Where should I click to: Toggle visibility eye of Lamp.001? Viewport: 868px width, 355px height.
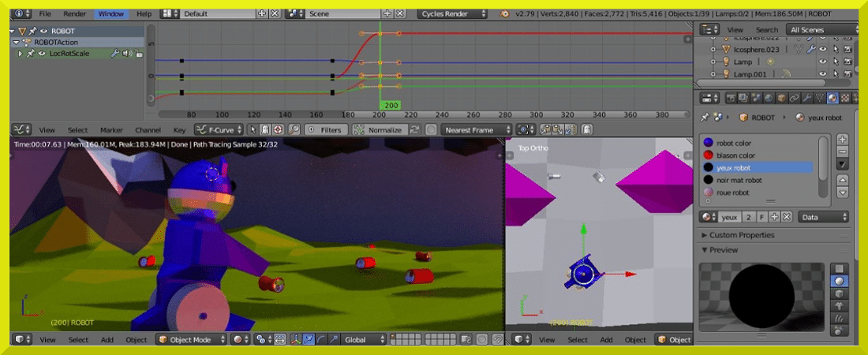pyautogui.click(x=822, y=73)
